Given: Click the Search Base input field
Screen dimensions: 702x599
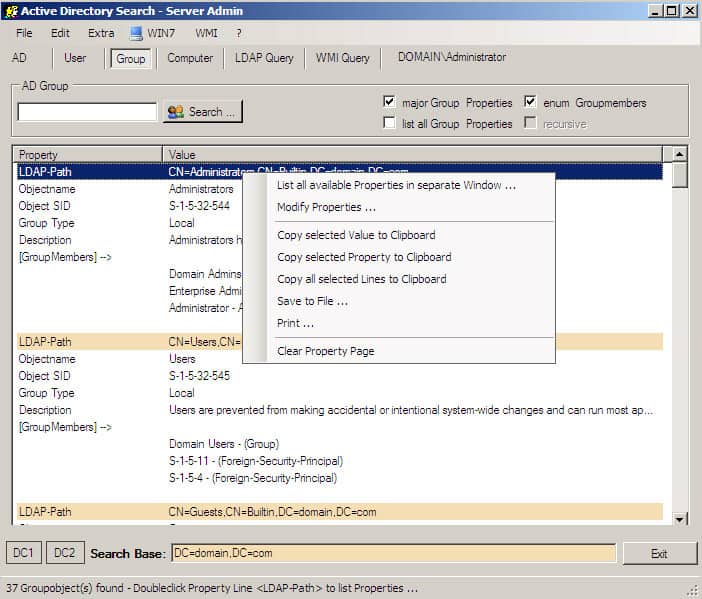Looking at the screenshot, I should coord(393,553).
